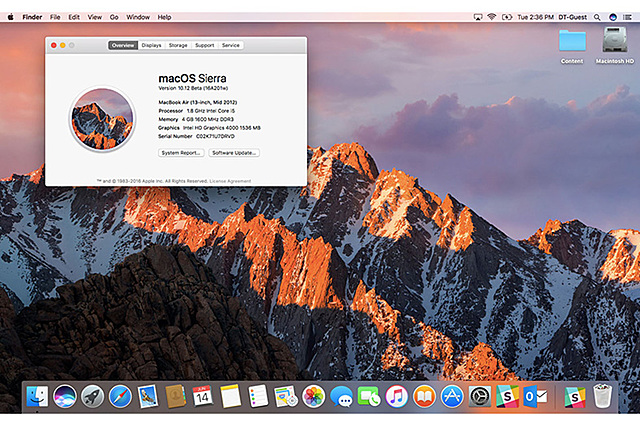Click Graphics Intel HD Graphics 4000 line
The width and height of the screenshot is (640, 426).
pos(209,128)
